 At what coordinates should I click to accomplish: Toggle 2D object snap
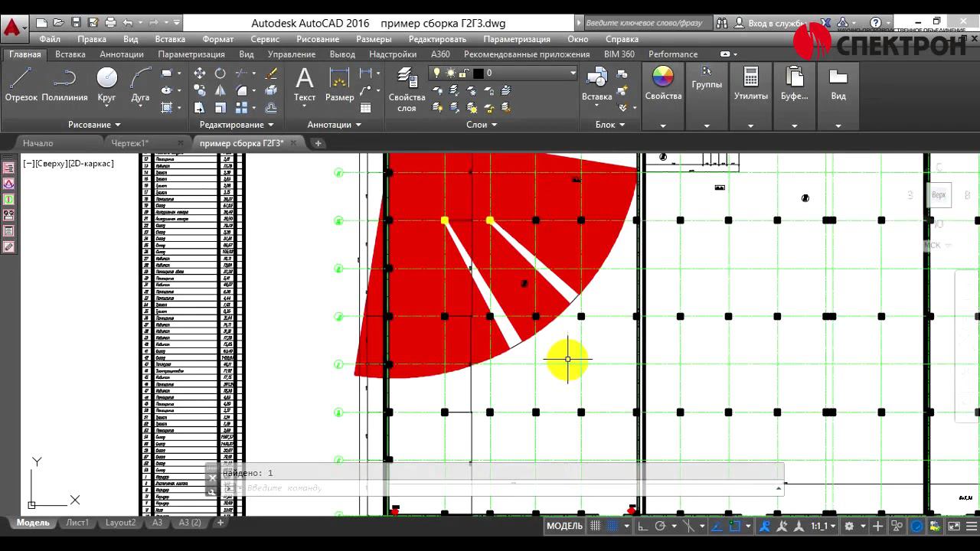[x=735, y=526]
